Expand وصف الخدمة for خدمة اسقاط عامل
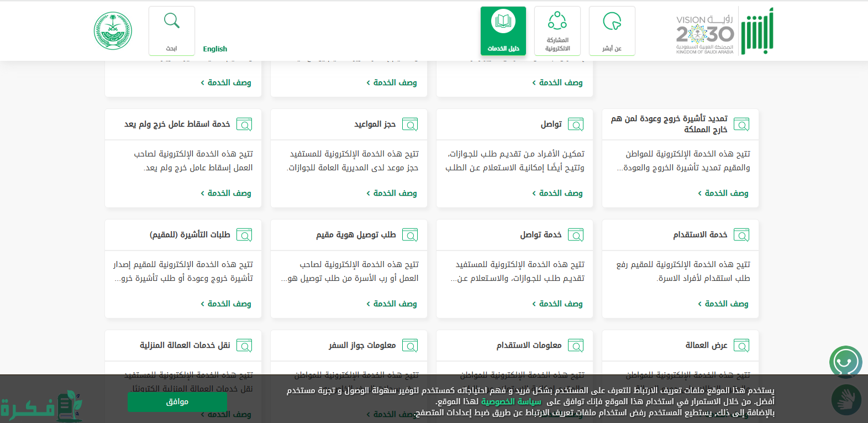This screenshot has height=423, width=868. (x=226, y=193)
